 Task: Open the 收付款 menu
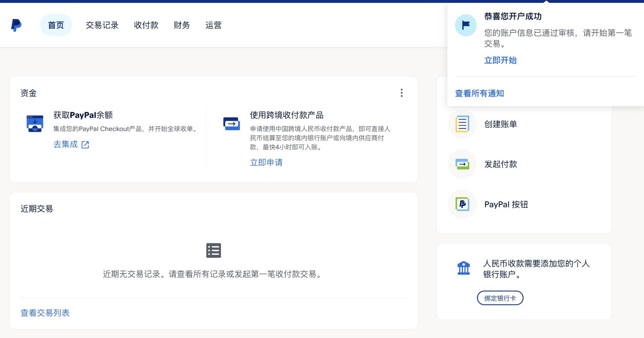pyautogui.click(x=146, y=25)
